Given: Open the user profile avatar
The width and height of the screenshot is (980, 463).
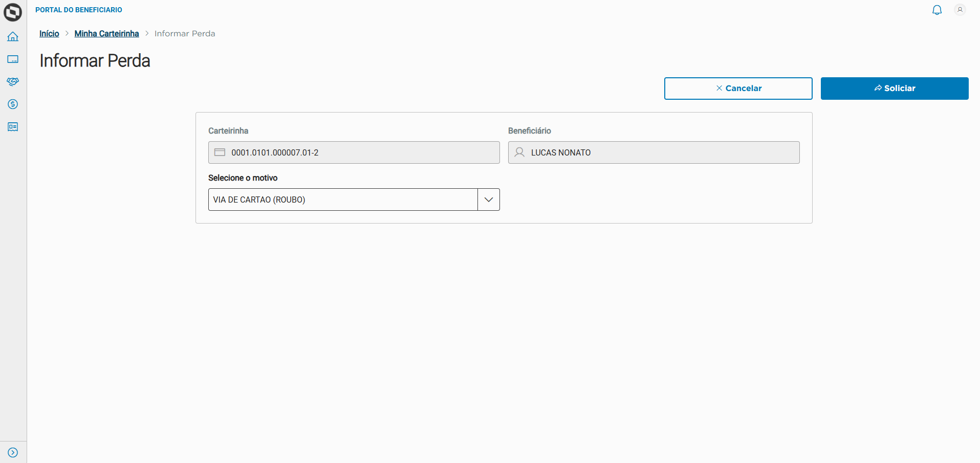Looking at the screenshot, I should click(960, 10).
